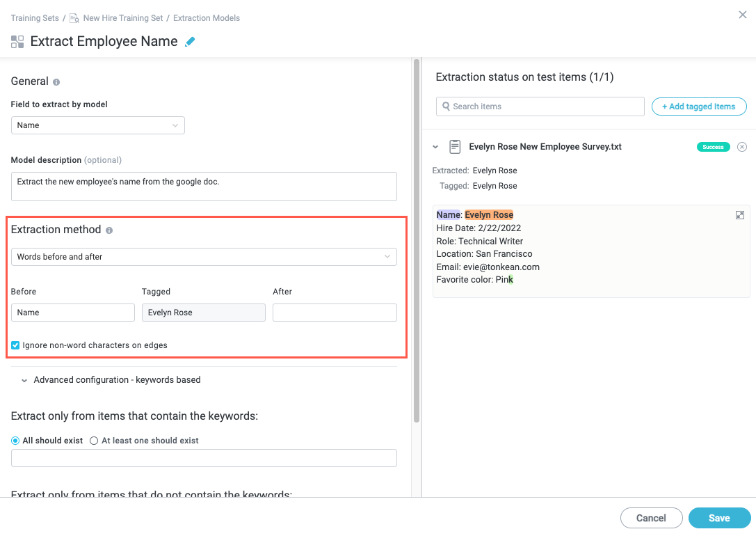
Task: Open Extraction Models from the breadcrumb
Action: click(x=206, y=17)
